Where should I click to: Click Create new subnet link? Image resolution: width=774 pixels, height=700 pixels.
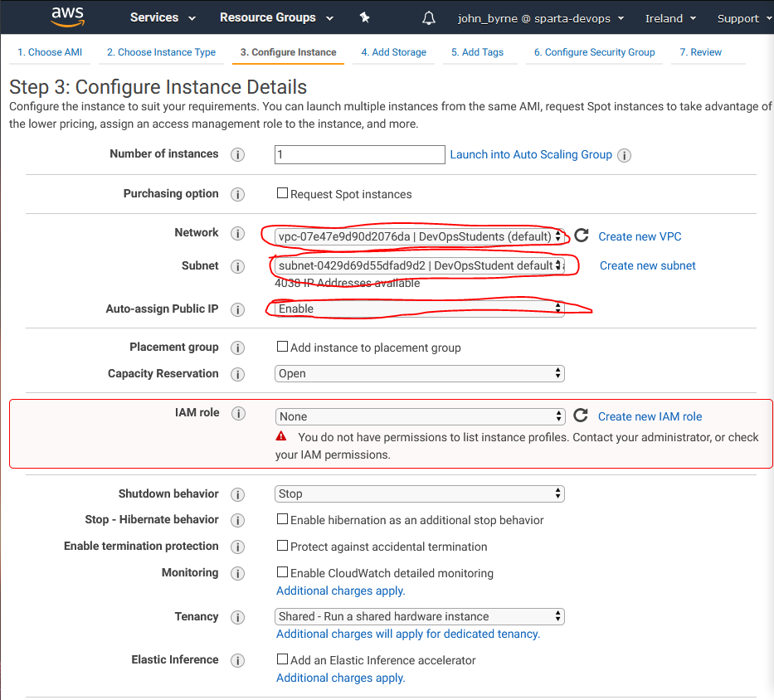pyautogui.click(x=648, y=265)
